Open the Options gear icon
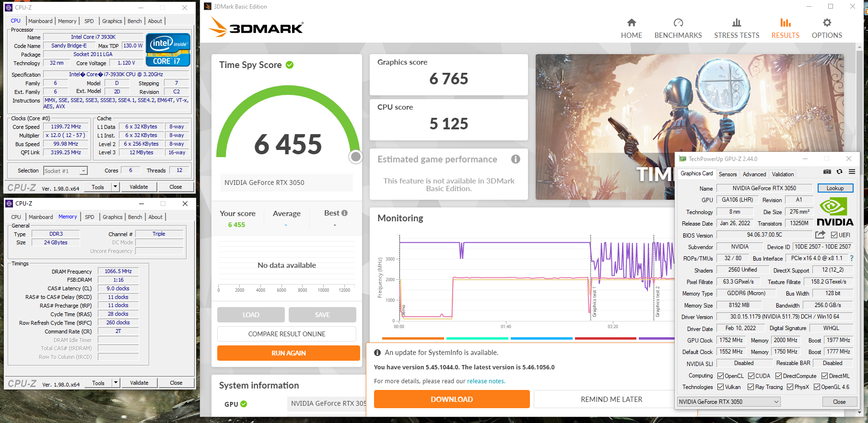Image resolution: width=868 pixels, height=423 pixels. coord(826,23)
